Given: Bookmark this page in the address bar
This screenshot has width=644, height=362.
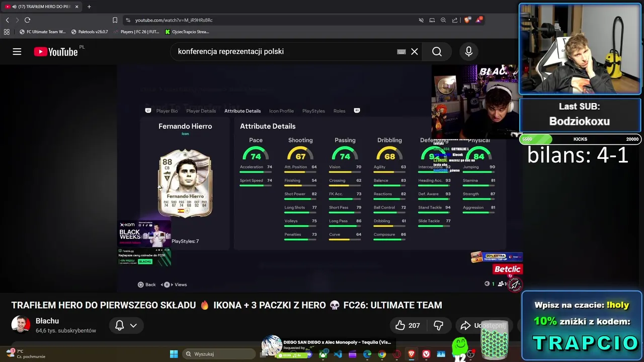Looking at the screenshot, I should [x=115, y=20].
